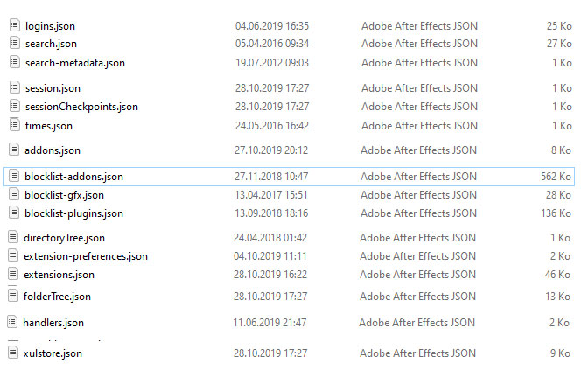Click the file icon beside search-metadata.json

point(14,62)
